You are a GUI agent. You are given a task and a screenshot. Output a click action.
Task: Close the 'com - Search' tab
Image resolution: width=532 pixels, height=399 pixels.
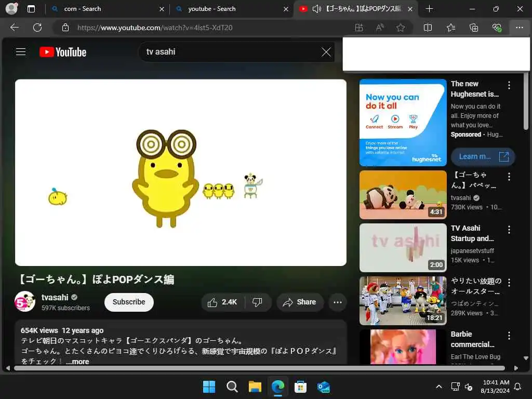pyautogui.click(x=162, y=9)
